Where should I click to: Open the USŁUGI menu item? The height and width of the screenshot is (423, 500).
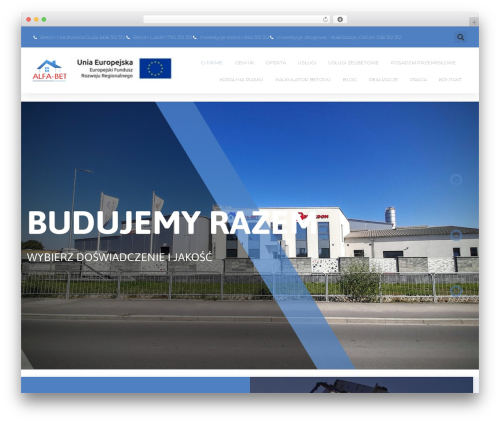[x=307, y=63]
